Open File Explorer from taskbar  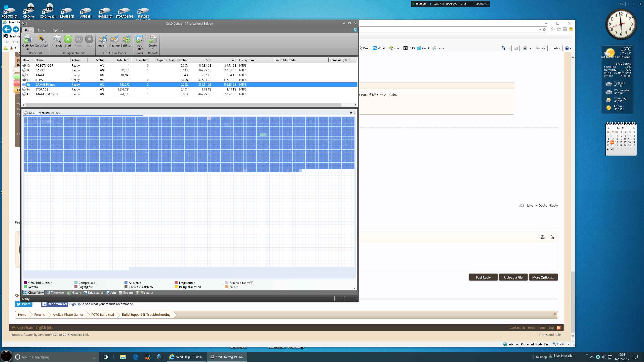click(x=123, y=357)
